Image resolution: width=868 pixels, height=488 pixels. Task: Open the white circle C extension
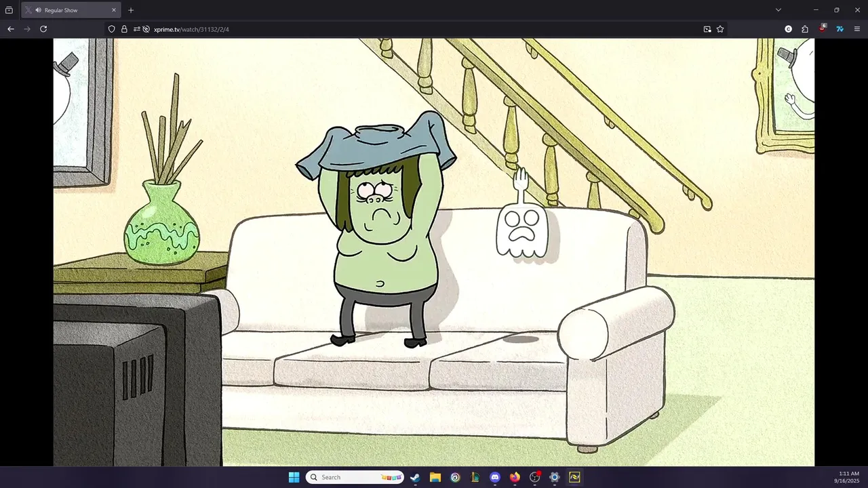788,29
